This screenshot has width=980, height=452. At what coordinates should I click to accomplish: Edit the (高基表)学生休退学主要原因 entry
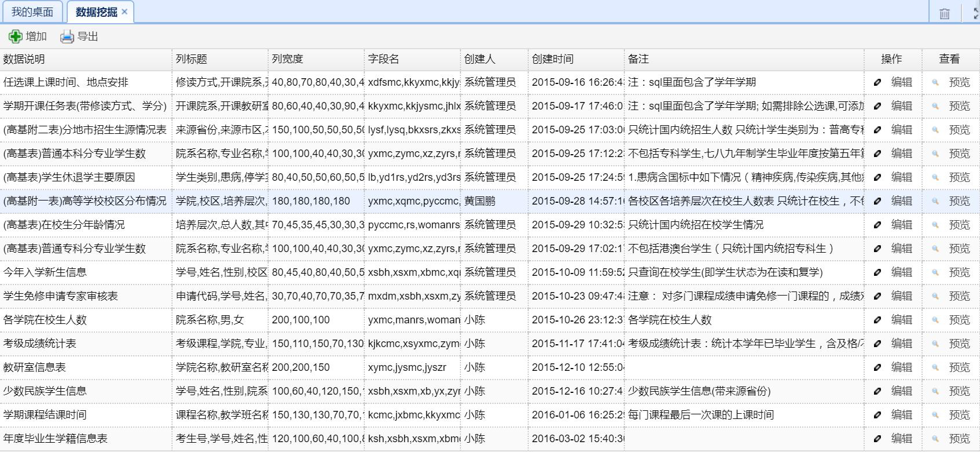click(x=901, y=177)
